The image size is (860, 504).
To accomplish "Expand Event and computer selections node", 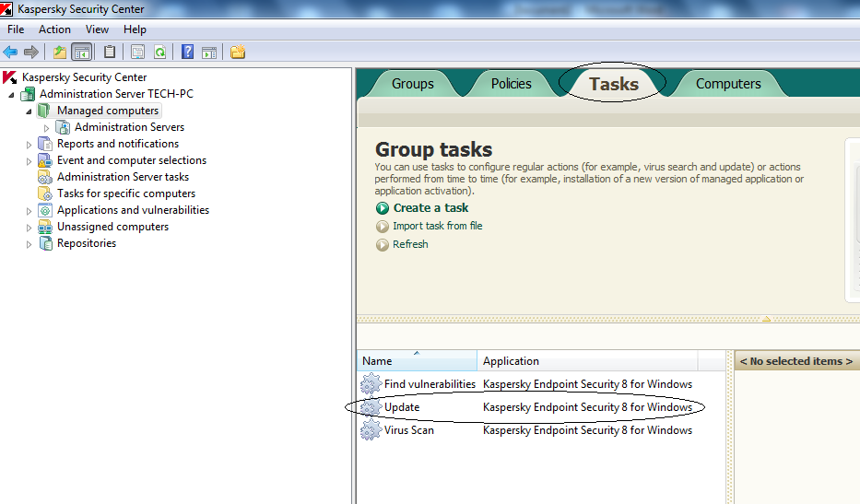I will pos(29,161).
